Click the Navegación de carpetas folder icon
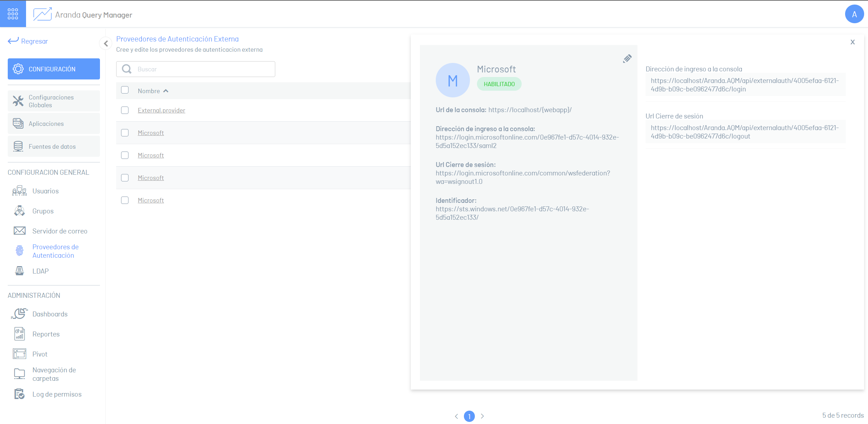868x424 pixels. [19, 374]
